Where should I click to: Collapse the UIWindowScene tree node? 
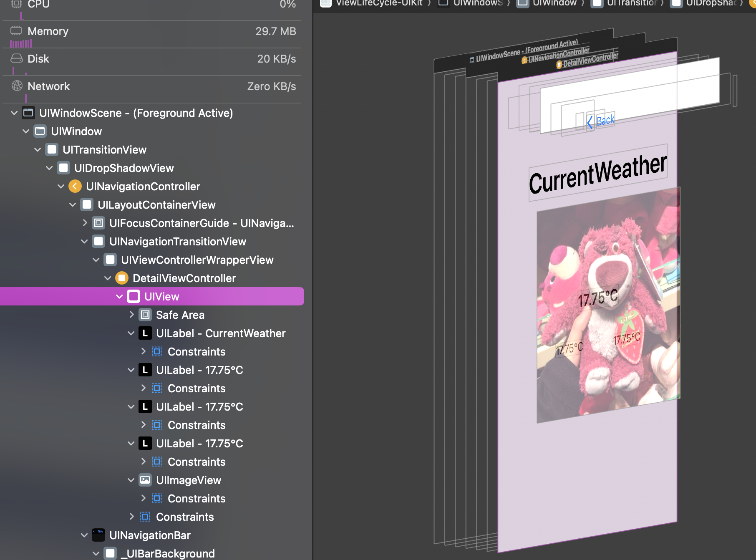(14, 113)
